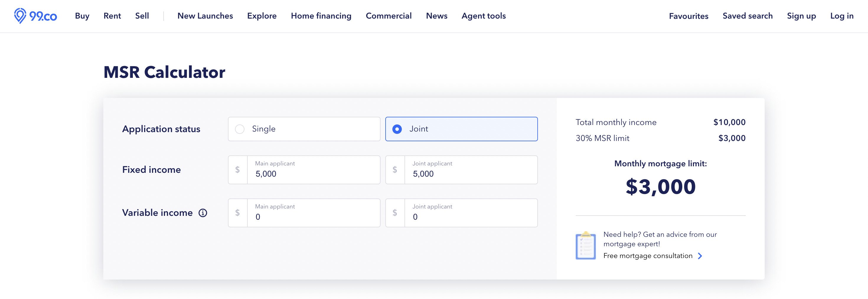Click the chevron next to Free mortgage consultation
This screenshot has height=299, width=868.
(700, 256)
